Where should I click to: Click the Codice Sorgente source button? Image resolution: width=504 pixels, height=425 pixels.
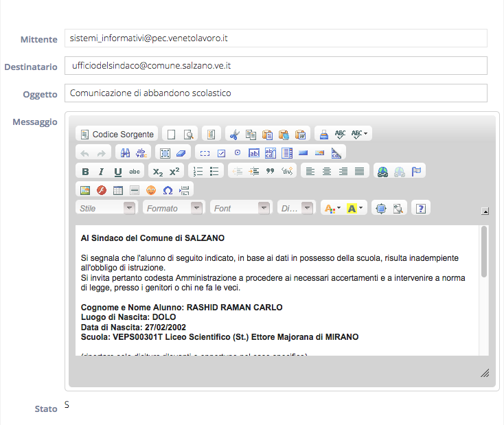116,134
